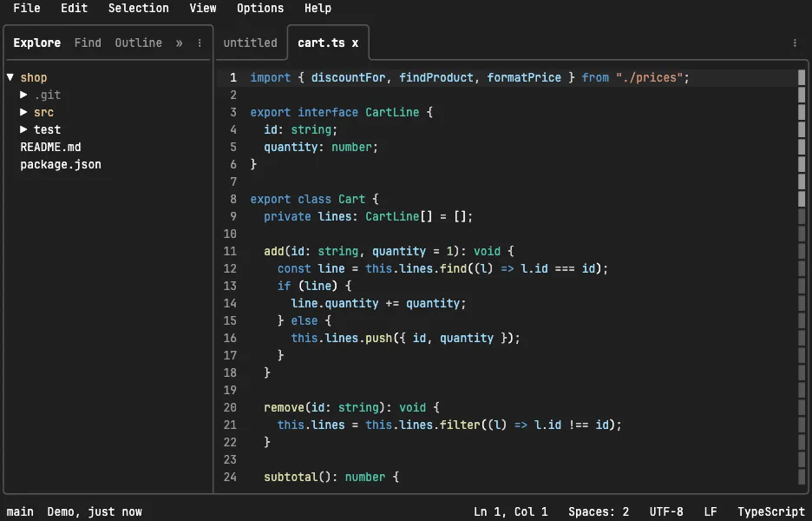Change indentation via Spaces: 2
The width and height of the screenshot is (812, 521).
click(598, 511)
